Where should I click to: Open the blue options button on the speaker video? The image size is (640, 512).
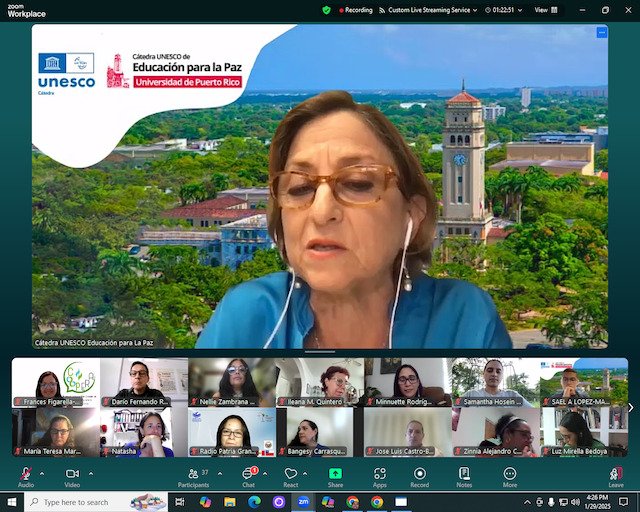point(601,32)
